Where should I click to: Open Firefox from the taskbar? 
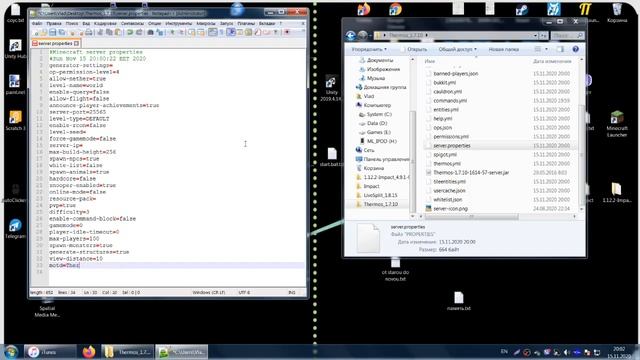(89, 351)
